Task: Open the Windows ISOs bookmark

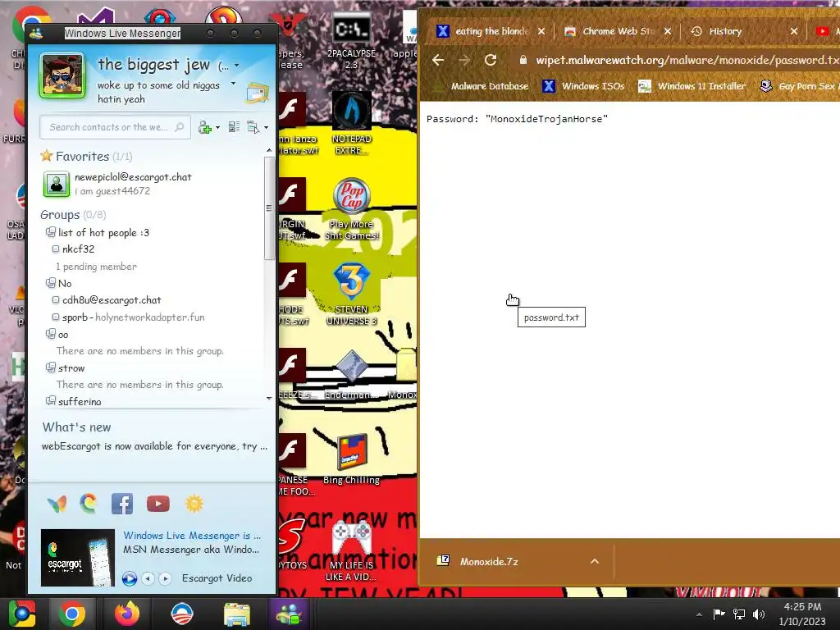Action: coord(583,85)
